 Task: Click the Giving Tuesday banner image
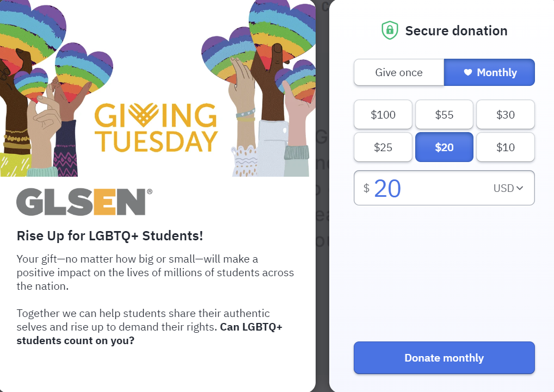(158, 88)
